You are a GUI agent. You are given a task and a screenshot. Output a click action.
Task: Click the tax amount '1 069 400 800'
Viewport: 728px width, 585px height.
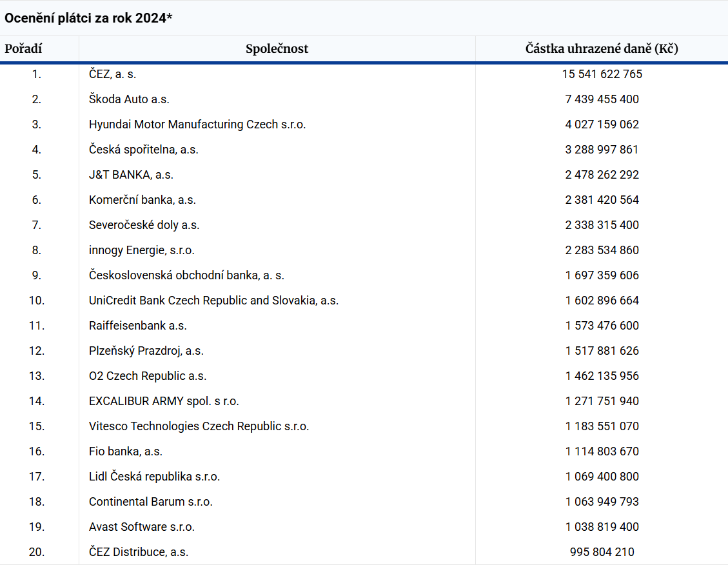pyautogui.click(x=602, y=477)
